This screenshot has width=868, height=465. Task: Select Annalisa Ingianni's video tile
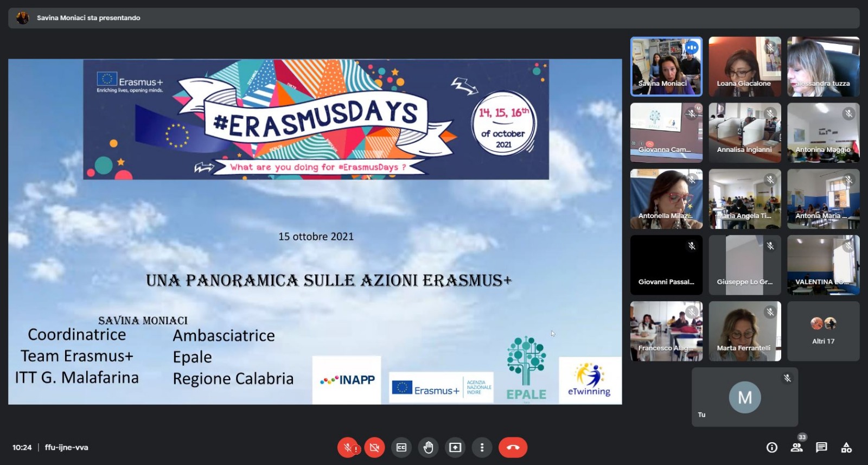(745, 133)
